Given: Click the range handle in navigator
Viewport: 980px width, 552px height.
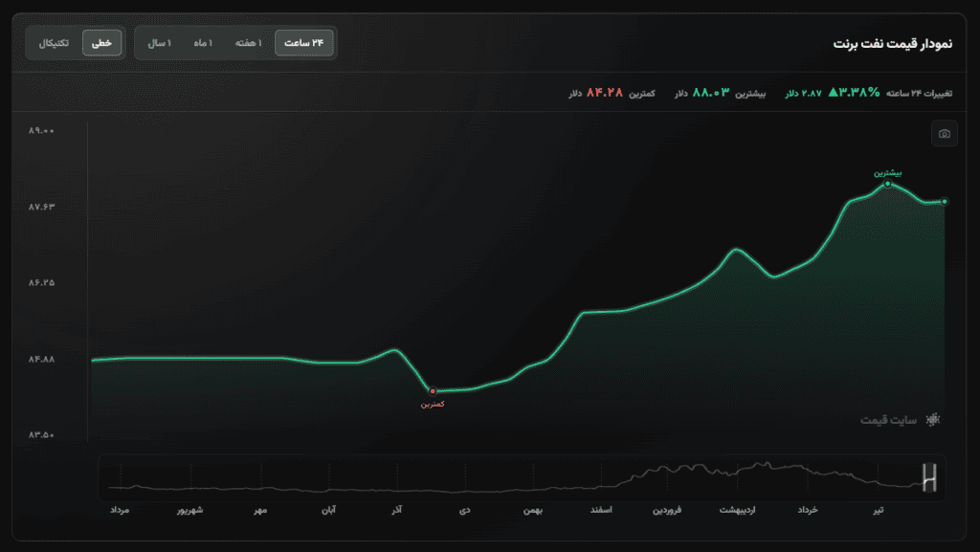Looking at the screenshot, I should click(x=929, y=477).
